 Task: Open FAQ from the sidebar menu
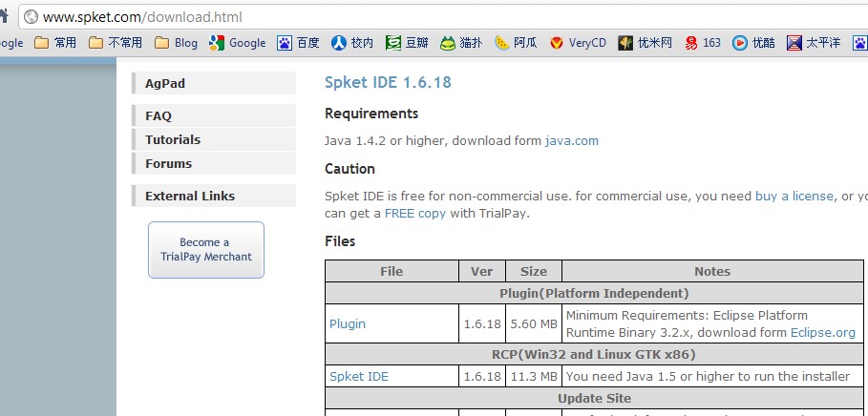[214, 115]
